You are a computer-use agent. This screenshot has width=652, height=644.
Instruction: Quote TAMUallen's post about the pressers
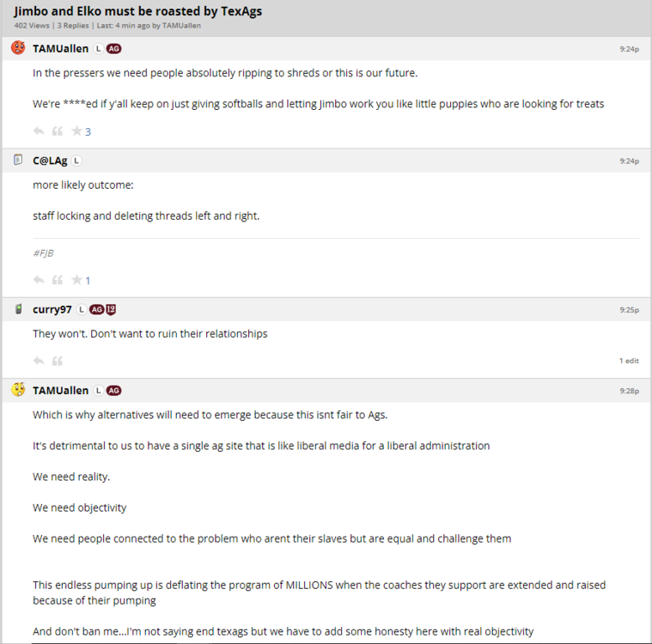click(x=58, y=131)
